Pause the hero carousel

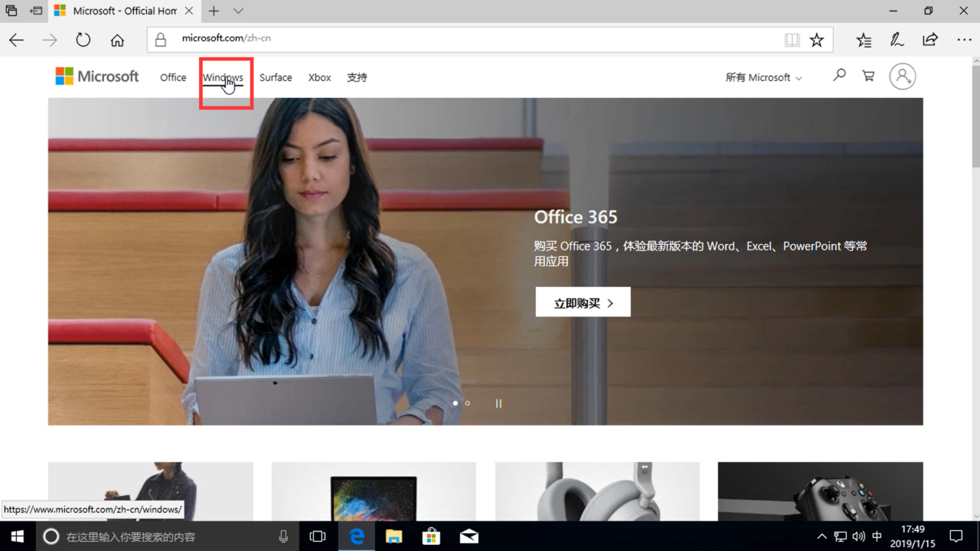point(498,403)
